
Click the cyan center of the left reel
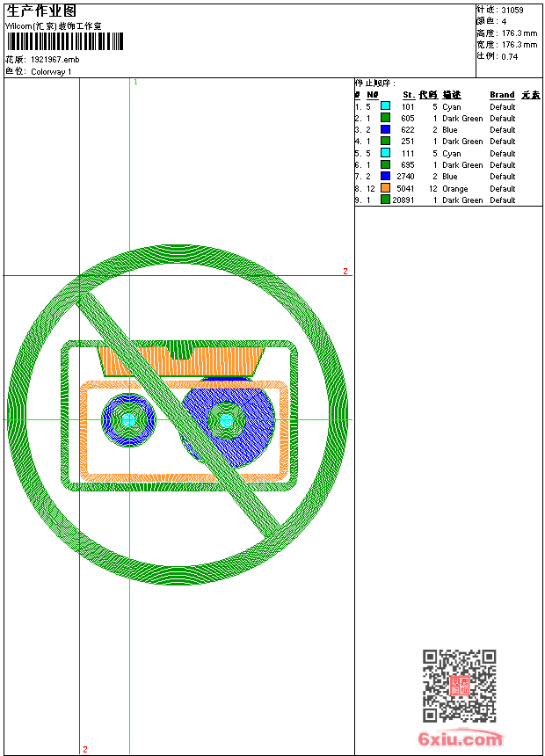(128, 420)
